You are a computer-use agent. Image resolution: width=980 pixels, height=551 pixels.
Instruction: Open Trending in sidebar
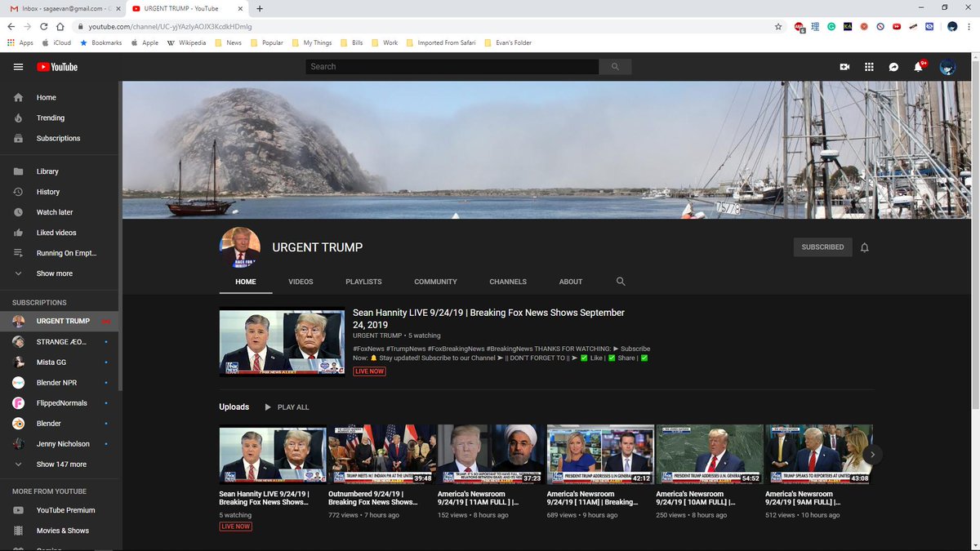[x=60, y=118]
